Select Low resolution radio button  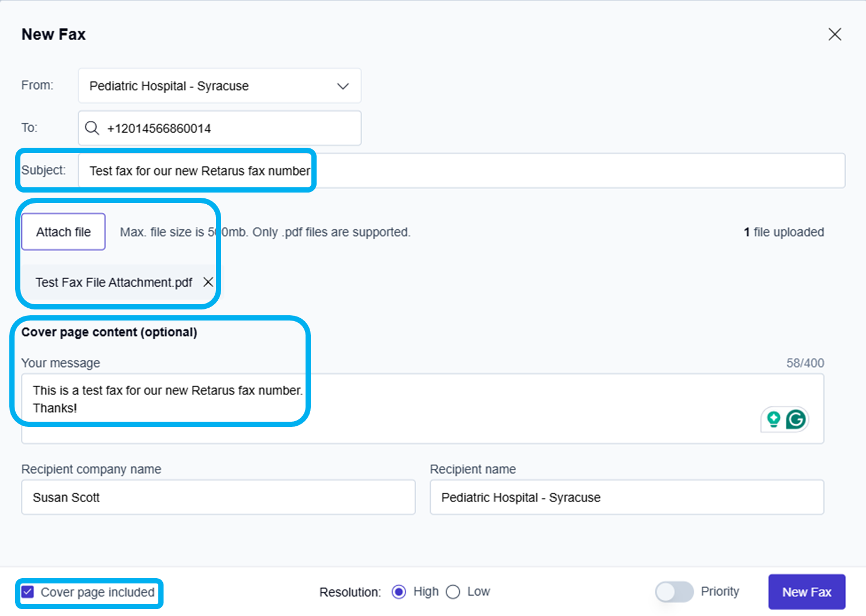(453, 592)
